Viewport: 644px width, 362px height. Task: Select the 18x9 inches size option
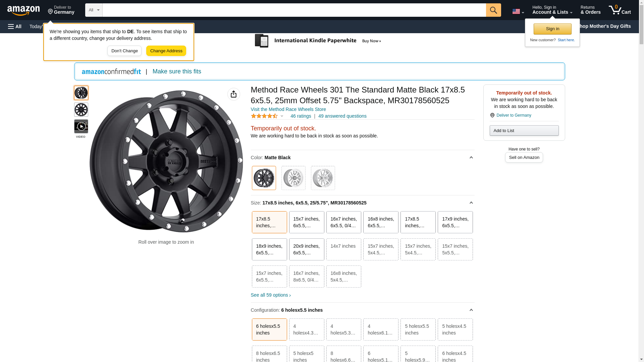coord(269,249)
